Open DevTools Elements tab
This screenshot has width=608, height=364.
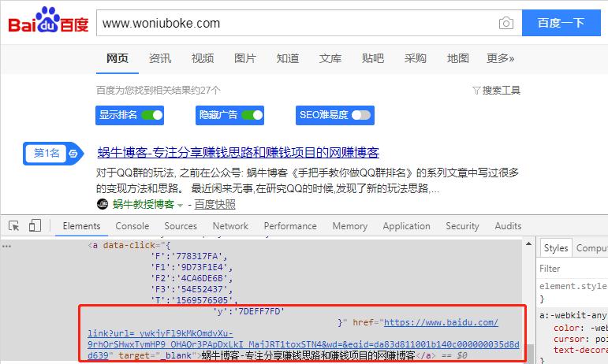pos(81,226)
